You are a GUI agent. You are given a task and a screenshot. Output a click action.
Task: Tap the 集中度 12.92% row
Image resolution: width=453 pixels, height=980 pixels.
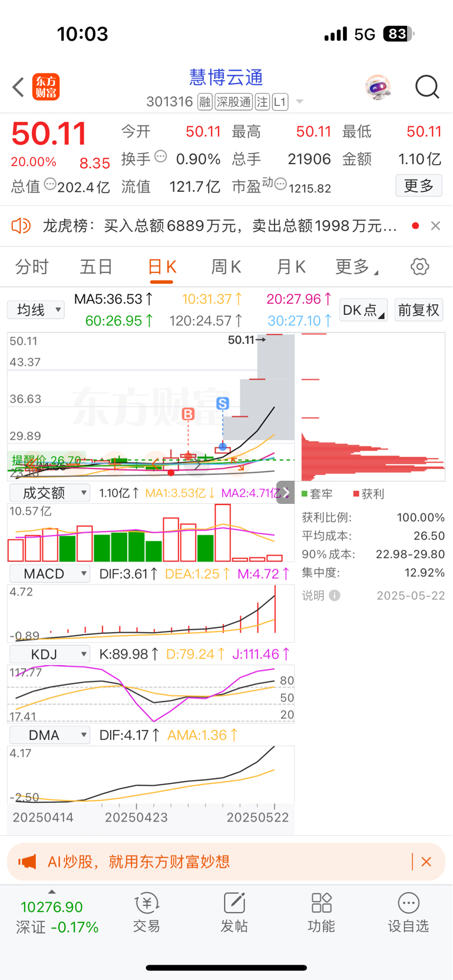pos(373,572)
